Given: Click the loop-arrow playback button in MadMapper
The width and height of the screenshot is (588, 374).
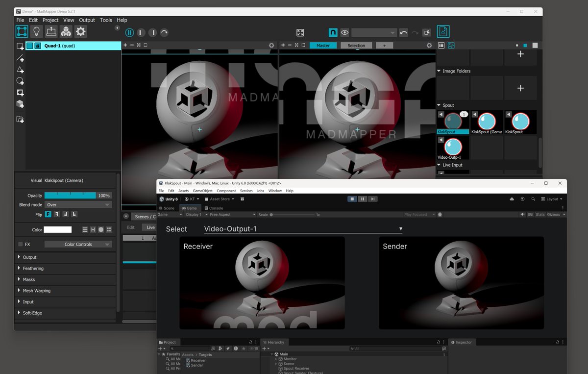Looking at the screenshot, I should (164, 33).
